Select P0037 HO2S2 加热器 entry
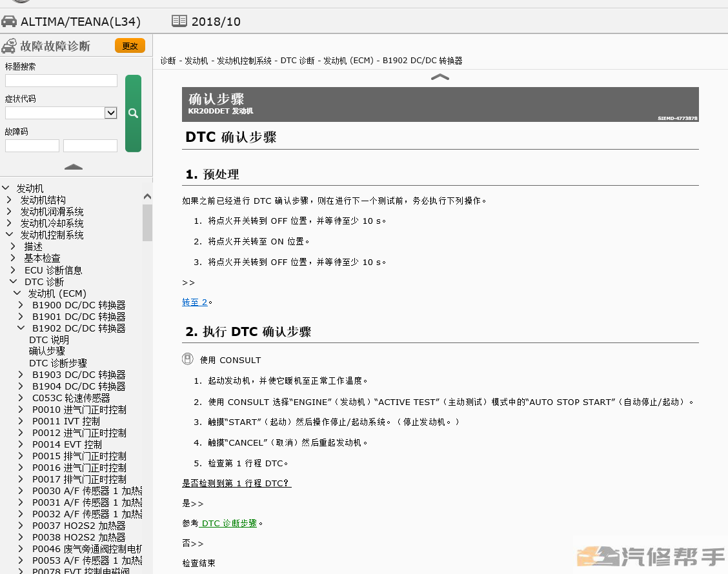728x574 pixels. (79, 525)
